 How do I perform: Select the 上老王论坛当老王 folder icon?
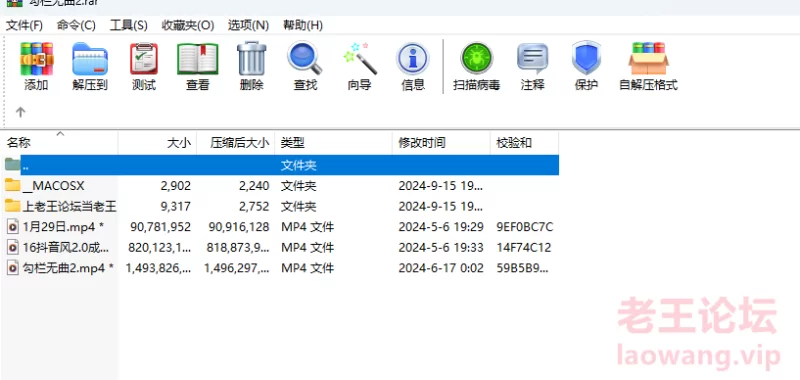coord(12,206)
